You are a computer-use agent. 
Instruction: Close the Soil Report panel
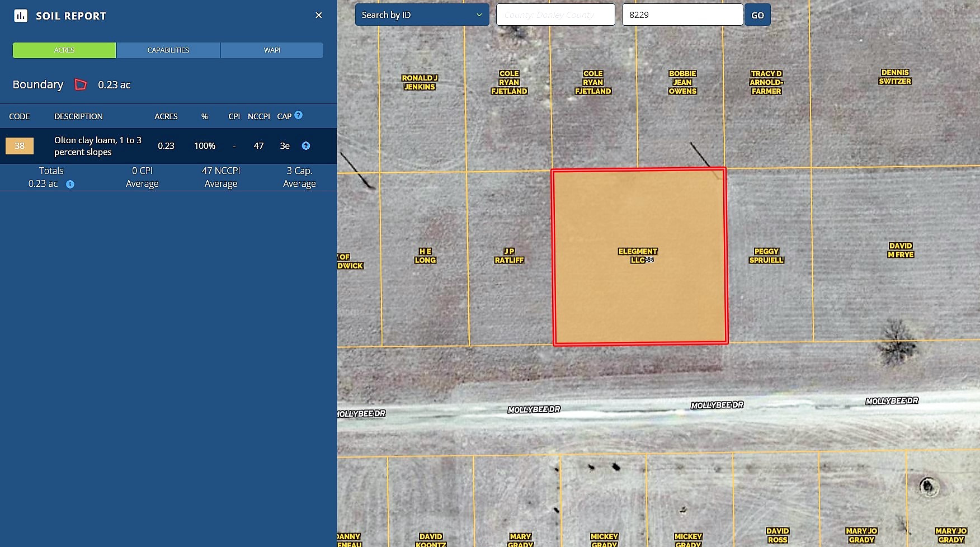tap(319, 15)
